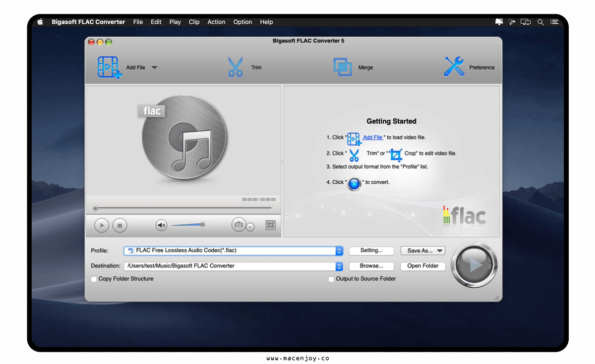Click the Merge icon in the toolbar
Screen dimensions: 595x364
[x=343, y=67]
